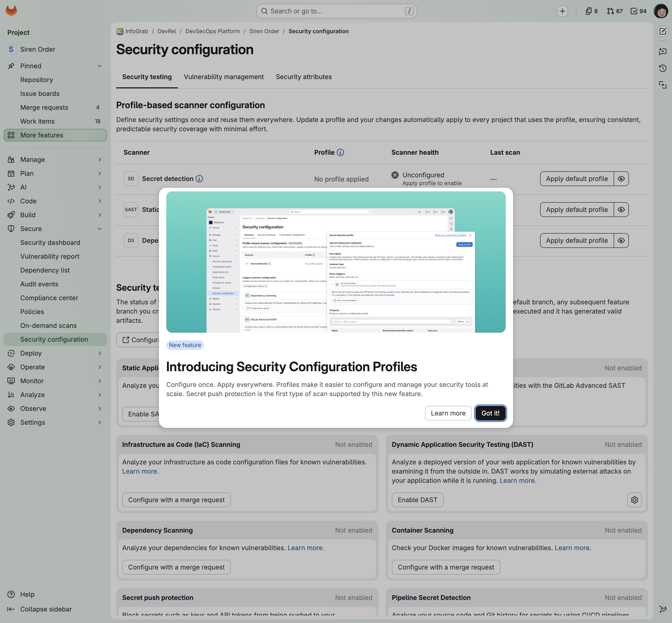This screenshot has width=672, height=623.
Task: Open Issue boards in pinned list
Action: [55, 94]
